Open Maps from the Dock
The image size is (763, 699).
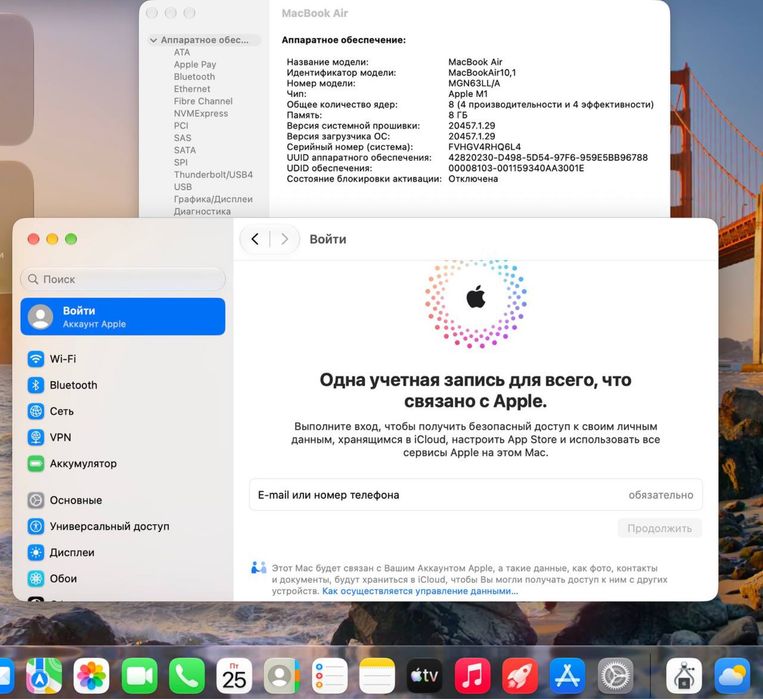point(44,676)
